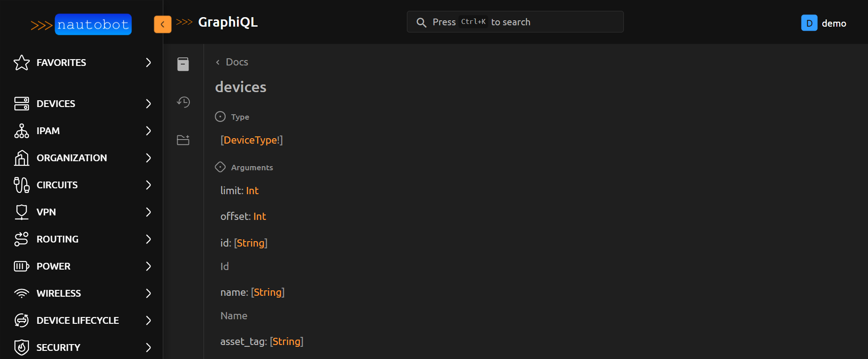The image size is (868, 359).
Task: Open the saved queries folder icon
Action: [183, 140]
